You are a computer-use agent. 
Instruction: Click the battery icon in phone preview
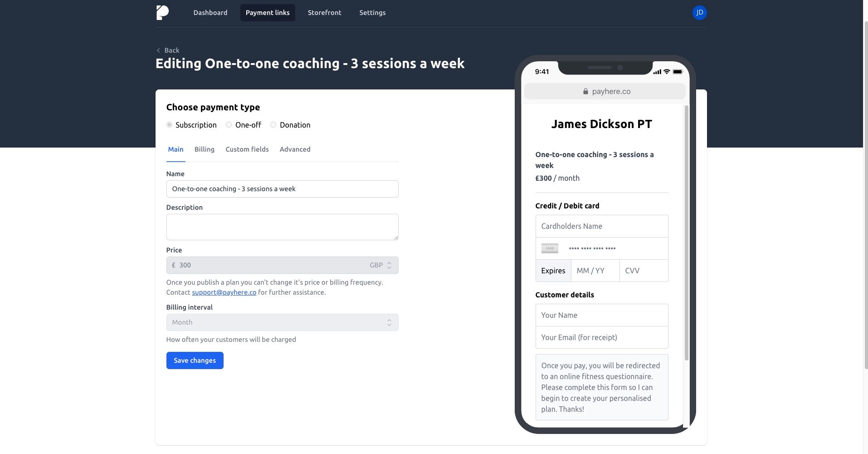click(x=678, y=72)
